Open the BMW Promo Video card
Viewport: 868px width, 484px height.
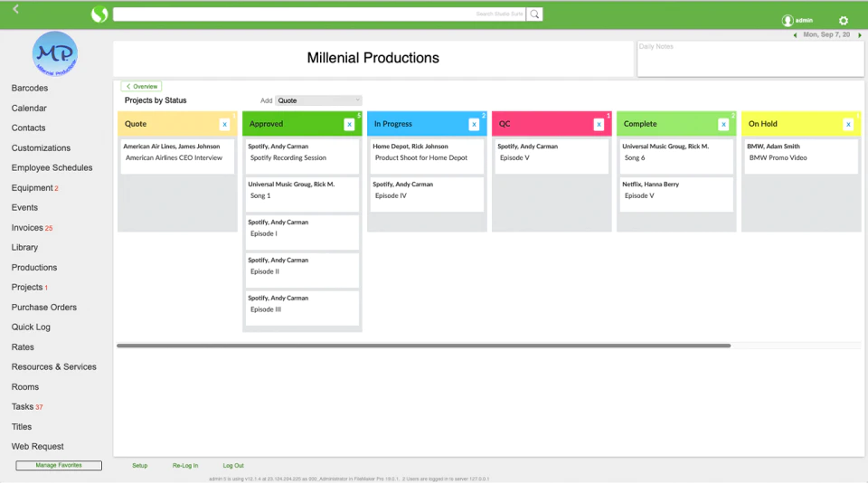801,157
